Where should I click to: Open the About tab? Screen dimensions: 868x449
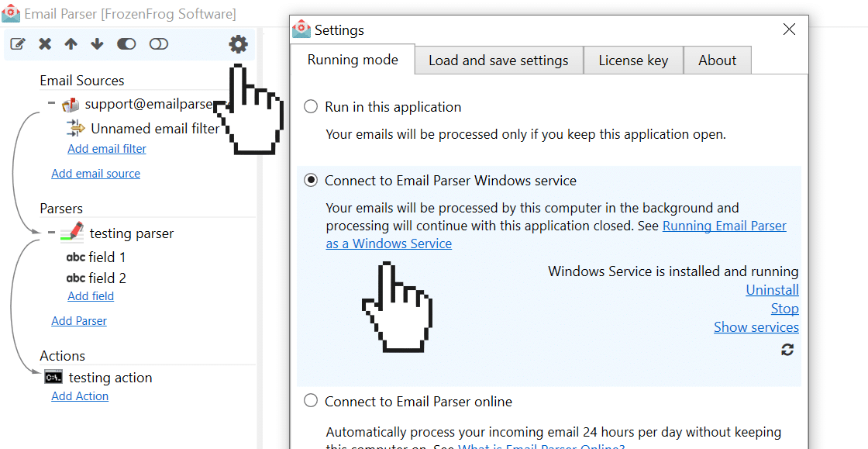tap(718, 60)
